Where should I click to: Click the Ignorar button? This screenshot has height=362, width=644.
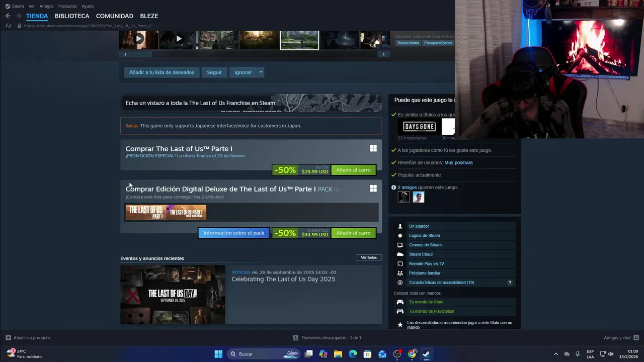[243, 72]
